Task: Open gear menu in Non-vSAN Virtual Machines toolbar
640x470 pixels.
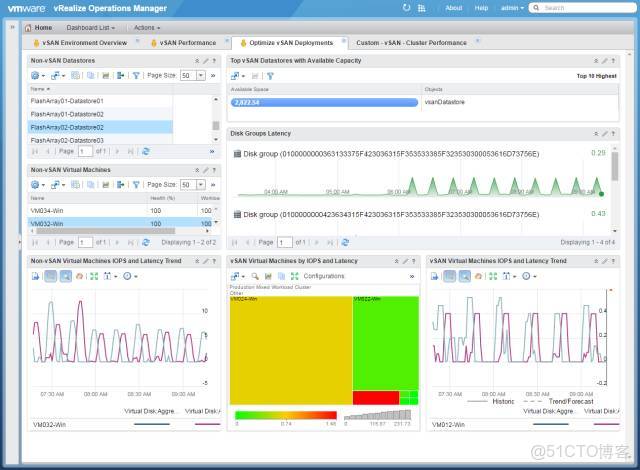Action: pos(38,185)
